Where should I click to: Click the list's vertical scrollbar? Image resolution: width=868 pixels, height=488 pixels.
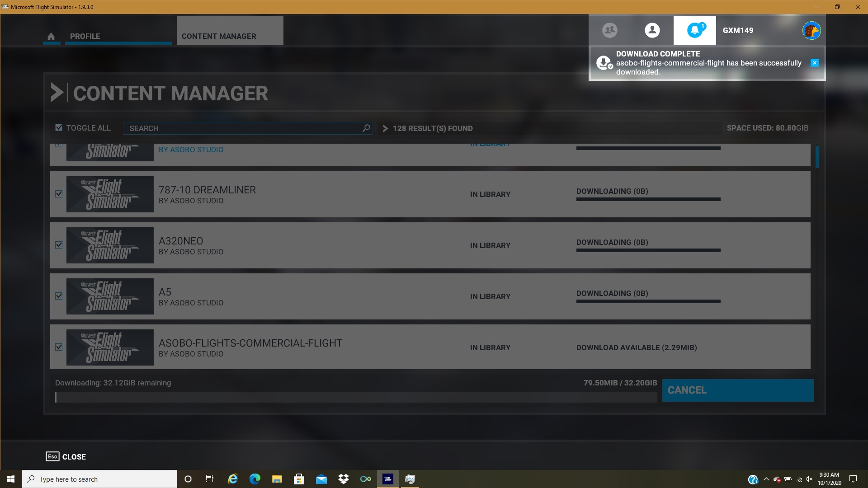[x=817, y=156]
